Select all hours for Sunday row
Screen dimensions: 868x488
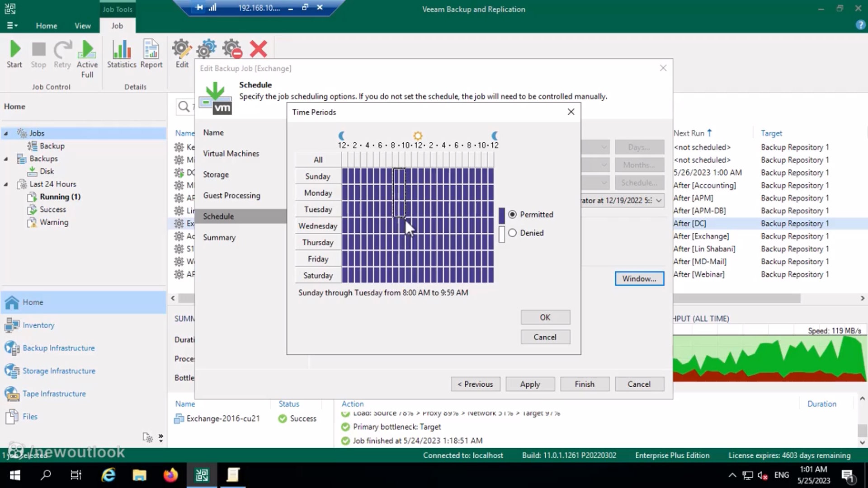[318, 176]
